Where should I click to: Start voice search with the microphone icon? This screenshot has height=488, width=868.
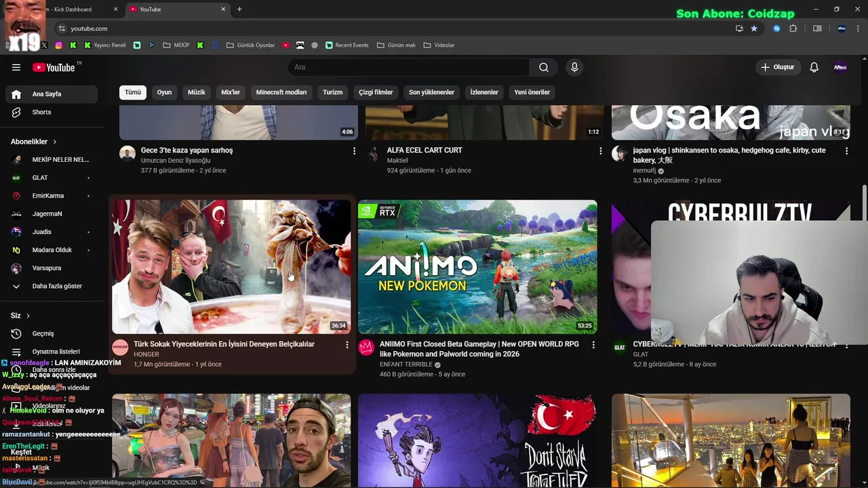click(574, 67)
